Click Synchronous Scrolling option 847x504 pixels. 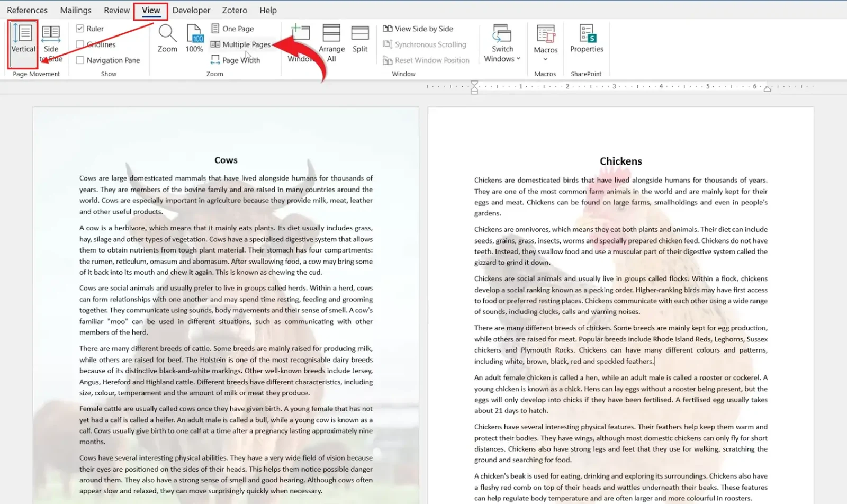coord(425,44)
